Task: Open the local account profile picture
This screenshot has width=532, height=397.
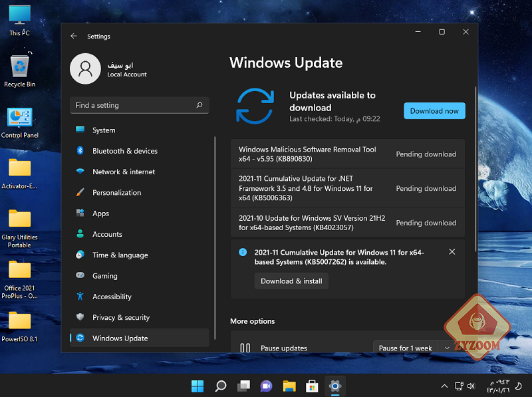Action: click(x=85, y=68)
